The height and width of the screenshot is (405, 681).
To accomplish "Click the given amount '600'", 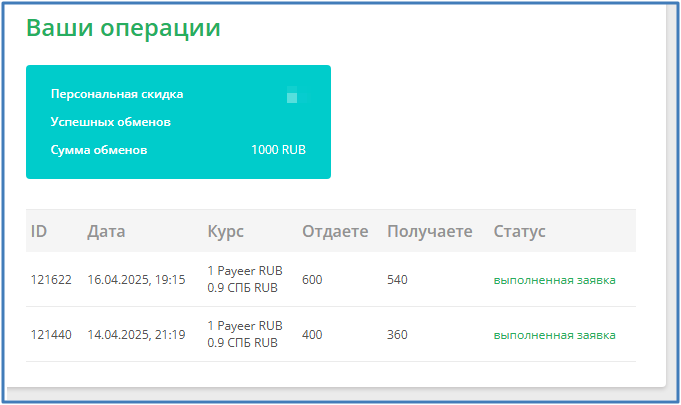I will [312, 280].
